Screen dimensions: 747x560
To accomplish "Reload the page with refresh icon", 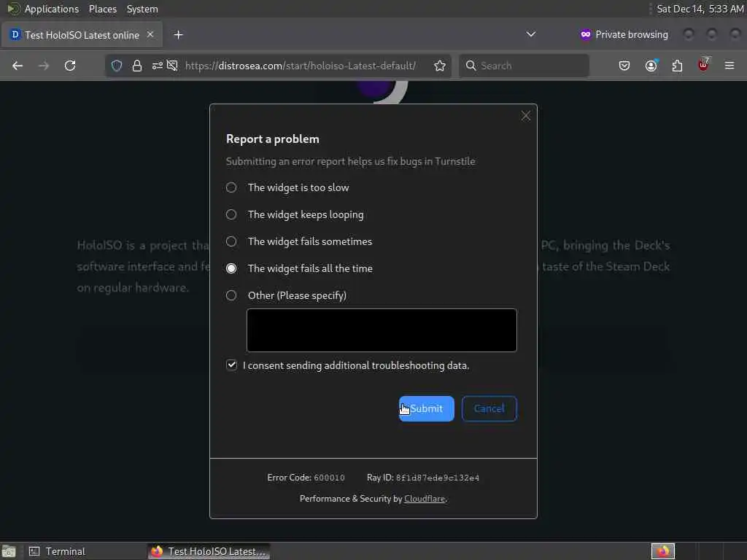I will [x=70, y=66].
